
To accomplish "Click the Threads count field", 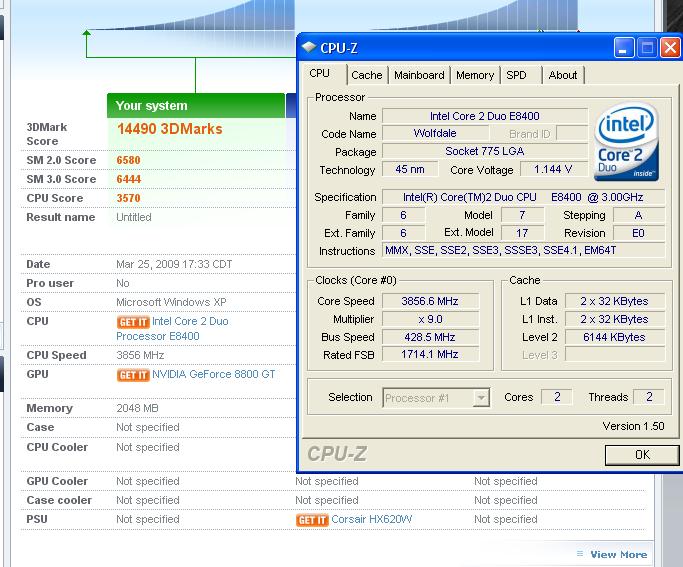I will [649, 397].
